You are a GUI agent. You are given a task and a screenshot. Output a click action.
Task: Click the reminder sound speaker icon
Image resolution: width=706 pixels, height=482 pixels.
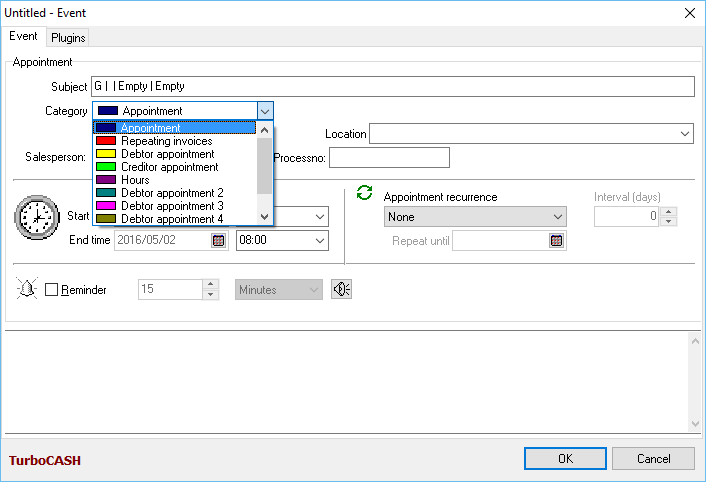point(341,289)
